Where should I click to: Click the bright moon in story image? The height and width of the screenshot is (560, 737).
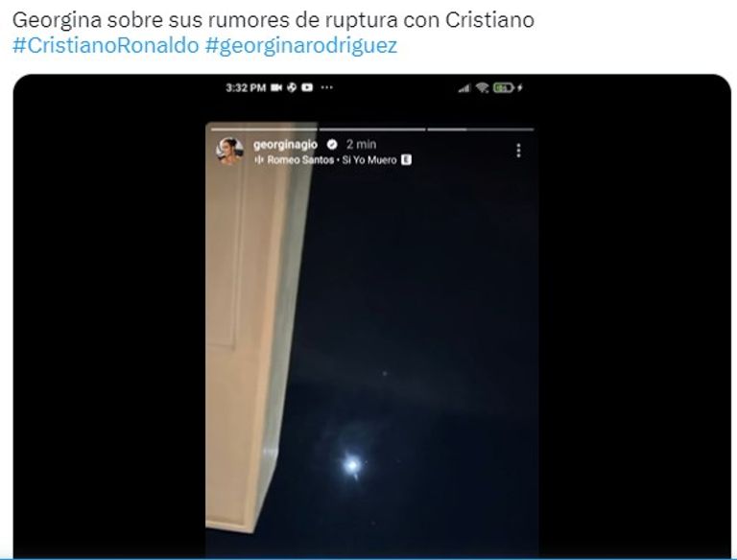click(x=352, y=465)
